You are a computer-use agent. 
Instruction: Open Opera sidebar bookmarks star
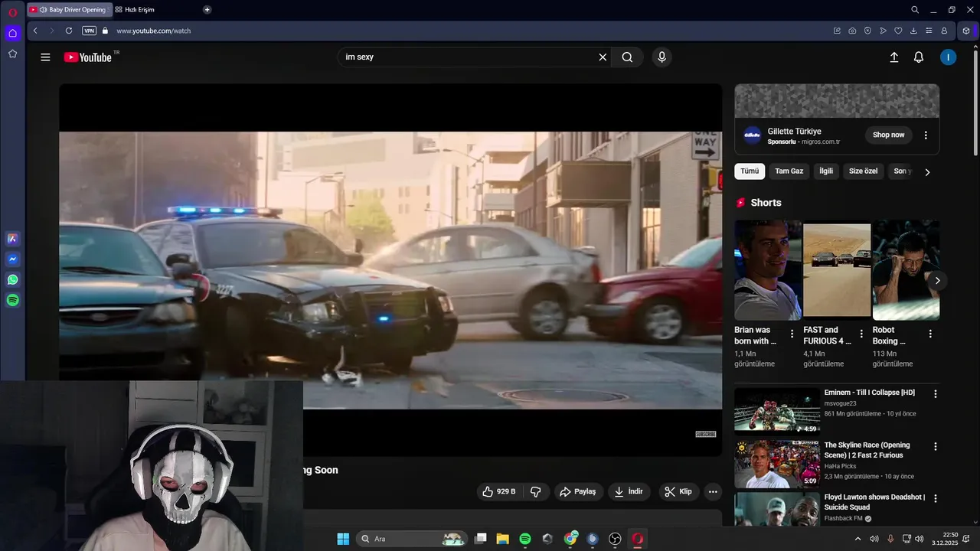pyautogui.click(x=12, y=54)
